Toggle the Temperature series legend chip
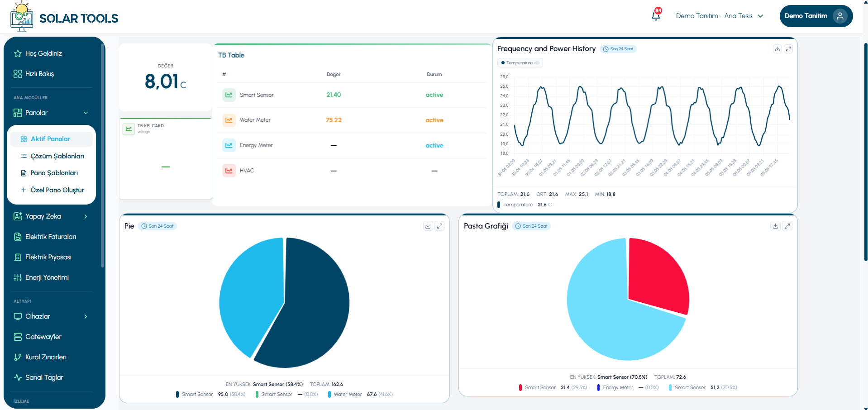 [520, 63]
